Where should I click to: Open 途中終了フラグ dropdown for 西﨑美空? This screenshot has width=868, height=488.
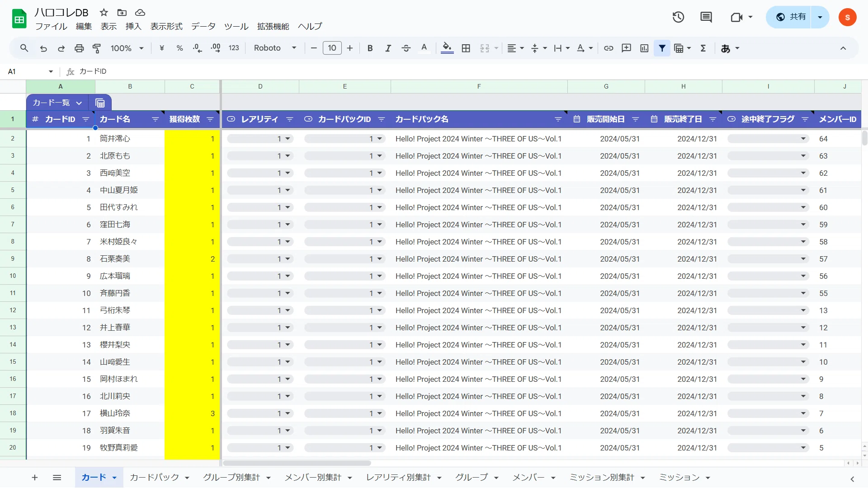coord(803,173)
